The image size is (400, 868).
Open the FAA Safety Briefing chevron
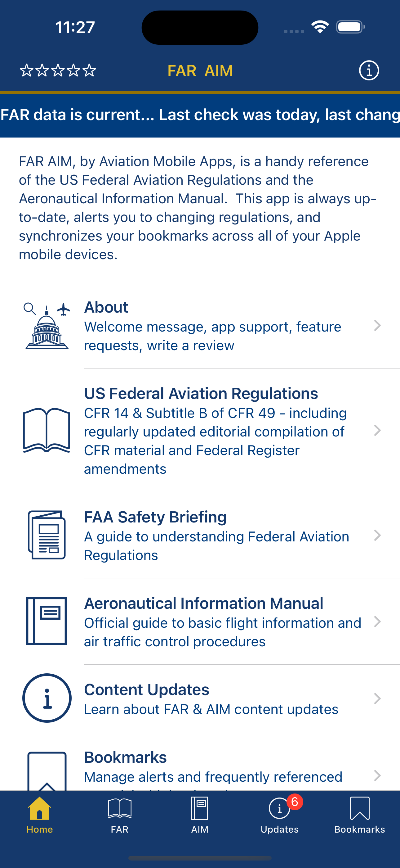377,535
